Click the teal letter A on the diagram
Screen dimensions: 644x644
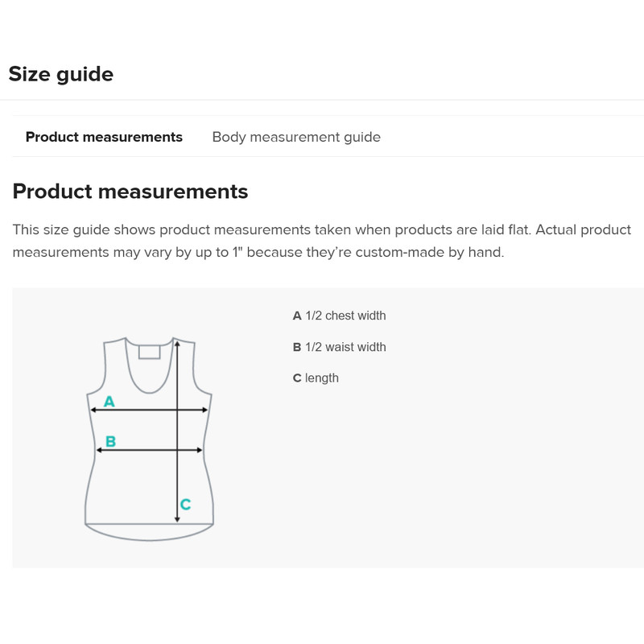[x=109, y=400]
